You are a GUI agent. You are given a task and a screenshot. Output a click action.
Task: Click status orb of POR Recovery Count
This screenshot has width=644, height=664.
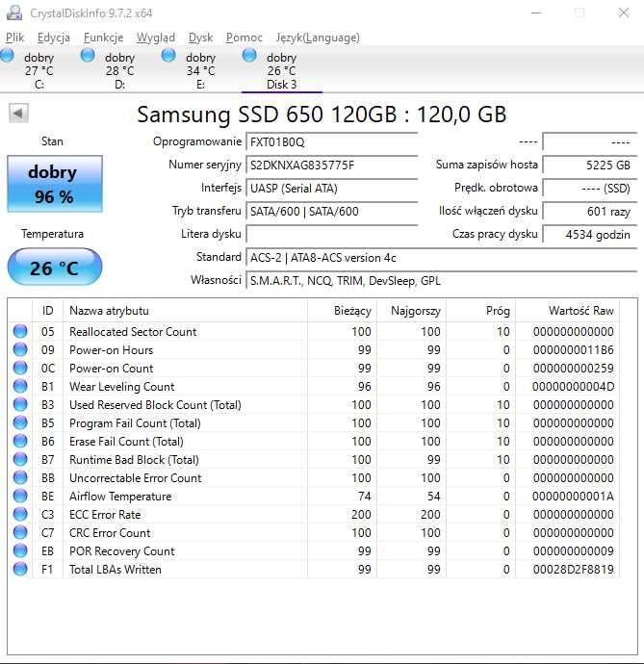coord(20,550)
